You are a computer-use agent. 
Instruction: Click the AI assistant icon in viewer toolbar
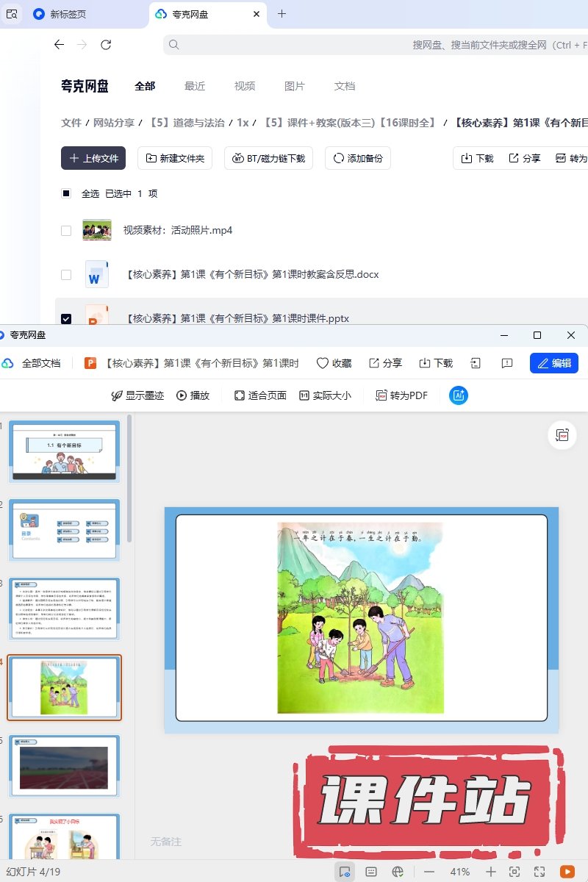[x=459, y=395]
